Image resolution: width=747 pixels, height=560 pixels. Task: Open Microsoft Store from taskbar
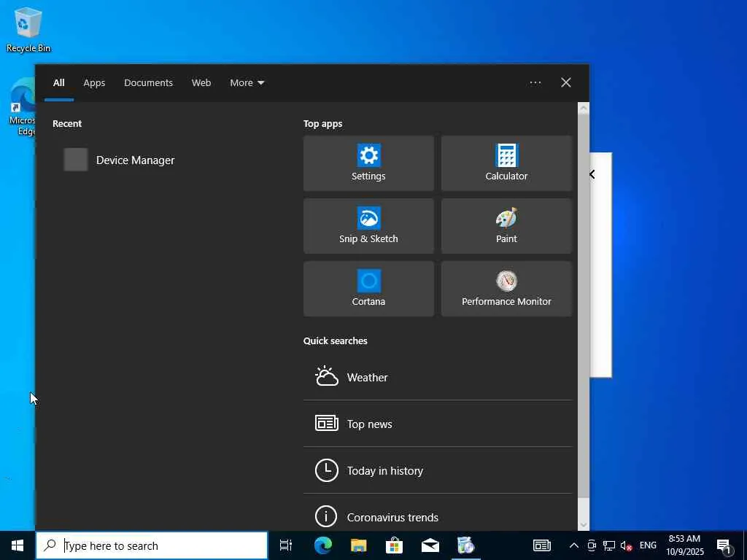394,545
